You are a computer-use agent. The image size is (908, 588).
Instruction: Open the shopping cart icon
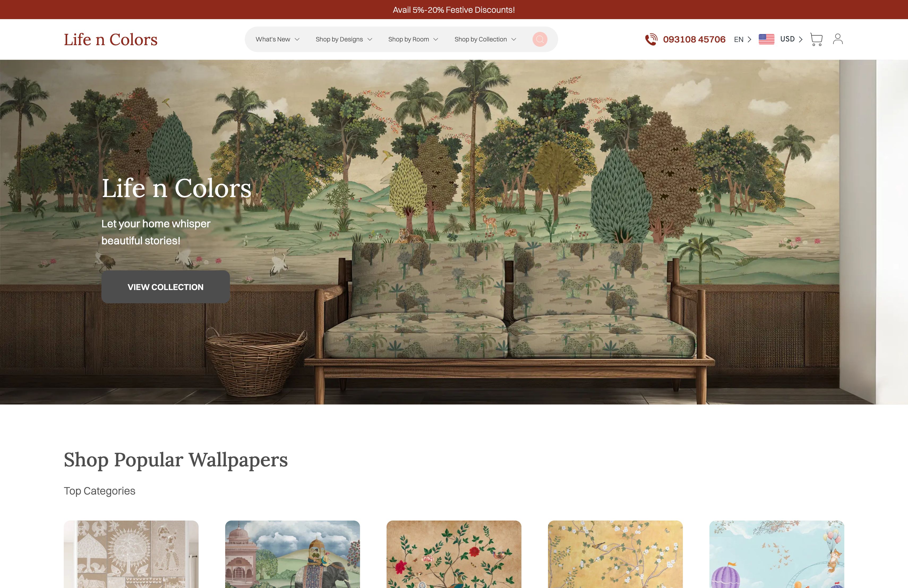(816, 39)
